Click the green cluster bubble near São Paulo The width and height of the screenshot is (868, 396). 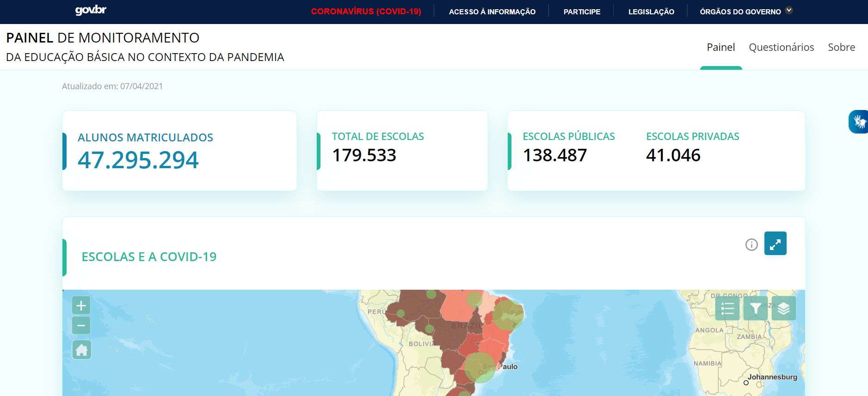pos(480,367)
